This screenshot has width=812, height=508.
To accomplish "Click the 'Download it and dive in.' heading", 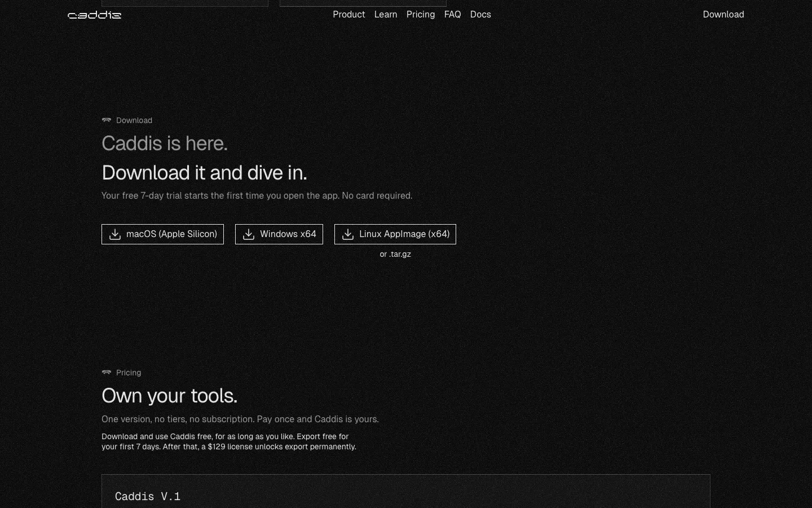I will (x=204, y=173).
